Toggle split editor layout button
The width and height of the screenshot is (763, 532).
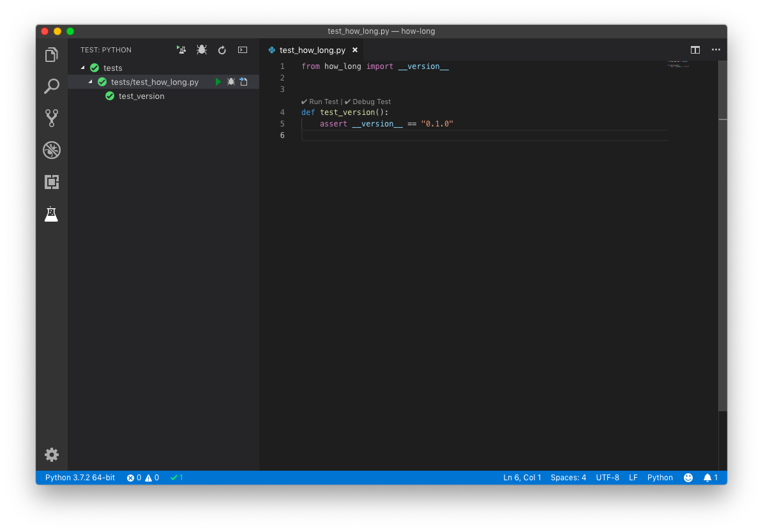(695, 50)
